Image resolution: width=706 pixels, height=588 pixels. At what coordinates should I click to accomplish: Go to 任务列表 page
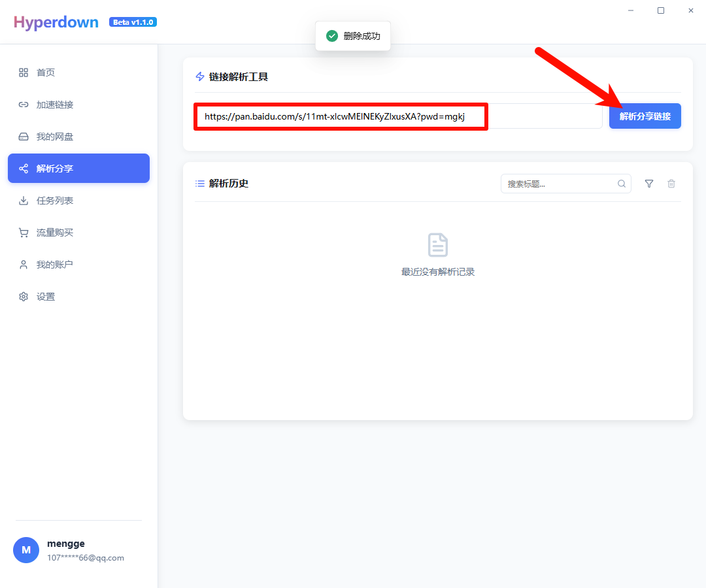pos(55,201)
